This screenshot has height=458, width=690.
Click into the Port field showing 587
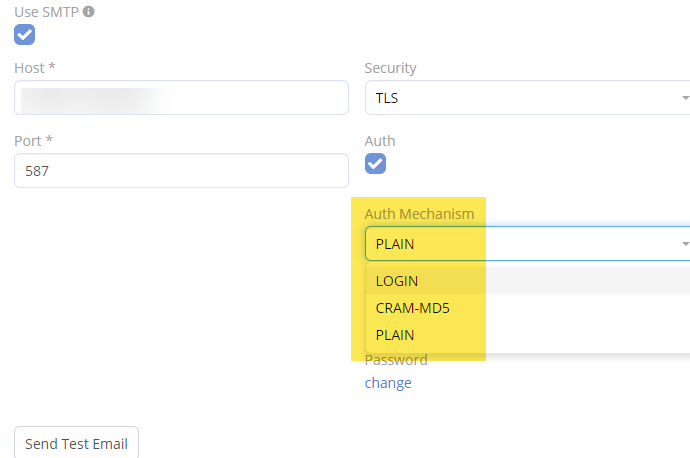click(x=181, y=171)
